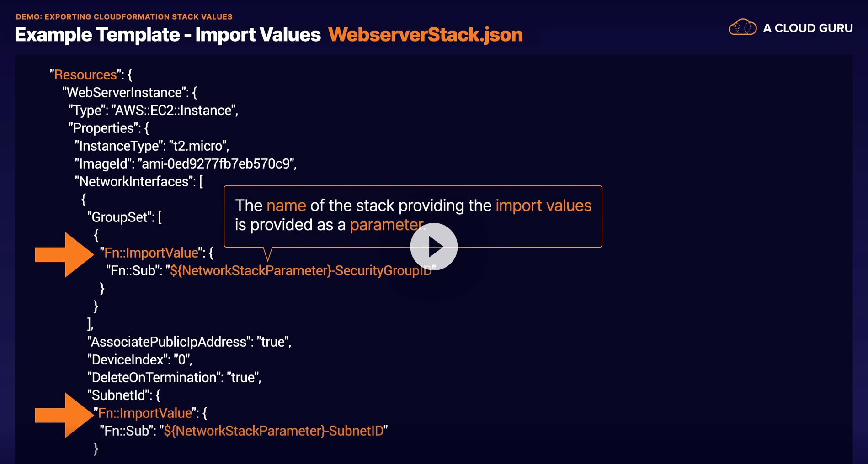Click the callout pointer below the tooltip box
The image size is (868, 464).
(268, 254)
